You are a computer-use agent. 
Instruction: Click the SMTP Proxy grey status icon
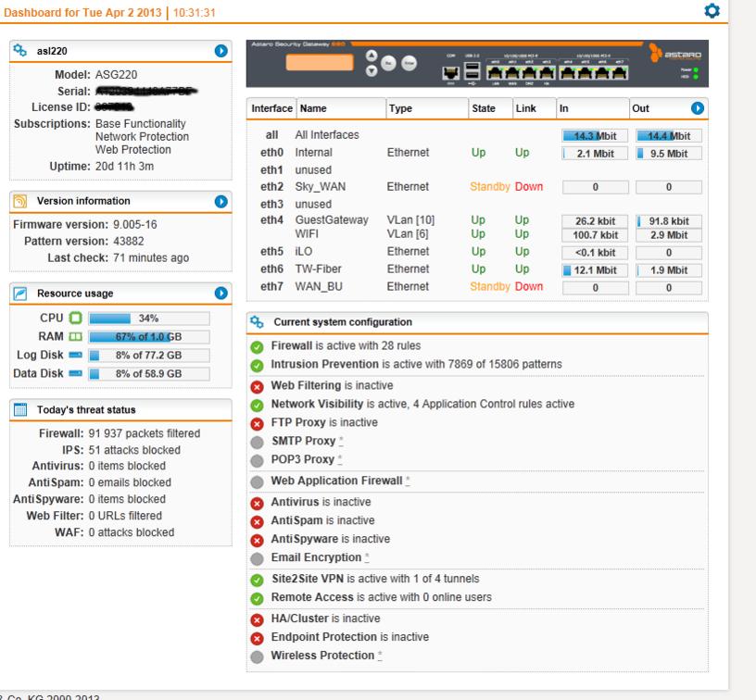[257, 442]
